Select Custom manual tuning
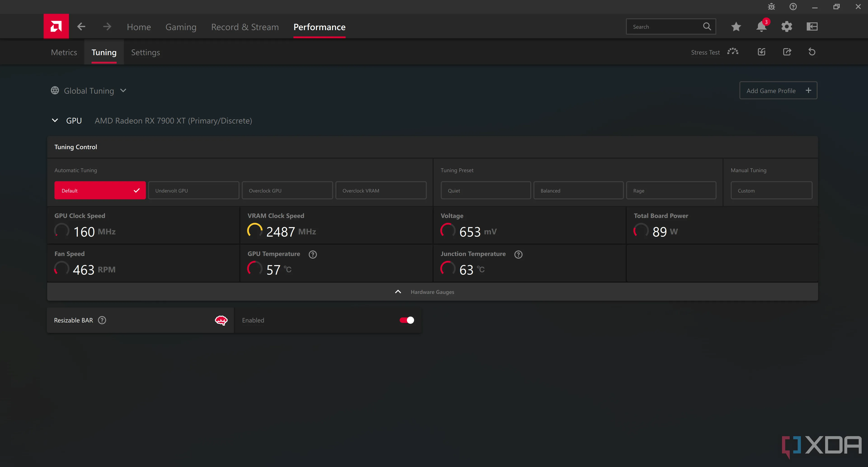This screenshot has height=467, width=868. point(772,191)
